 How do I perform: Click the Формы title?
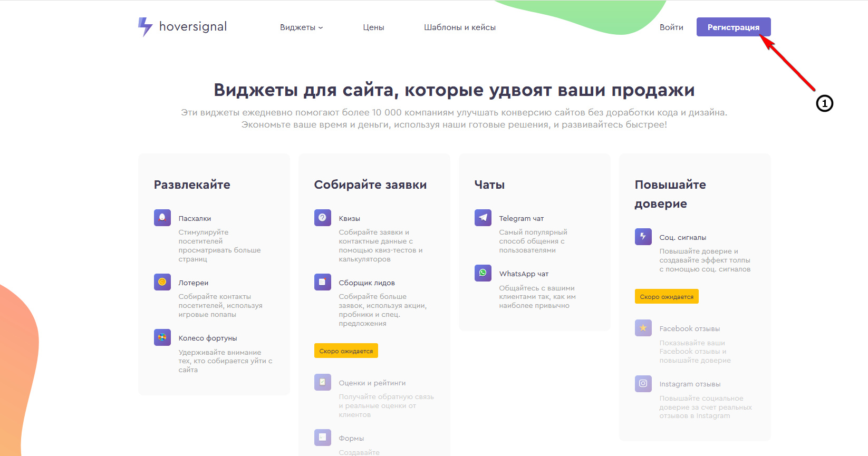point(351,439)
